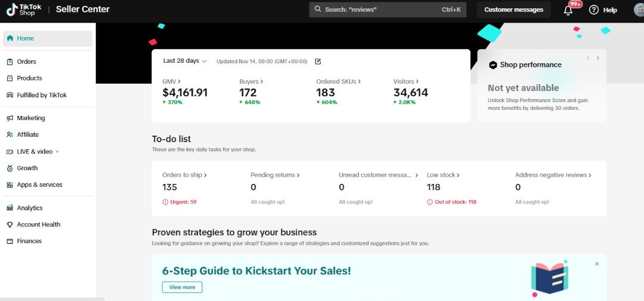Click Not yet available text
The width and height of the screenshot is (644, 301).
tap(524, 88)
